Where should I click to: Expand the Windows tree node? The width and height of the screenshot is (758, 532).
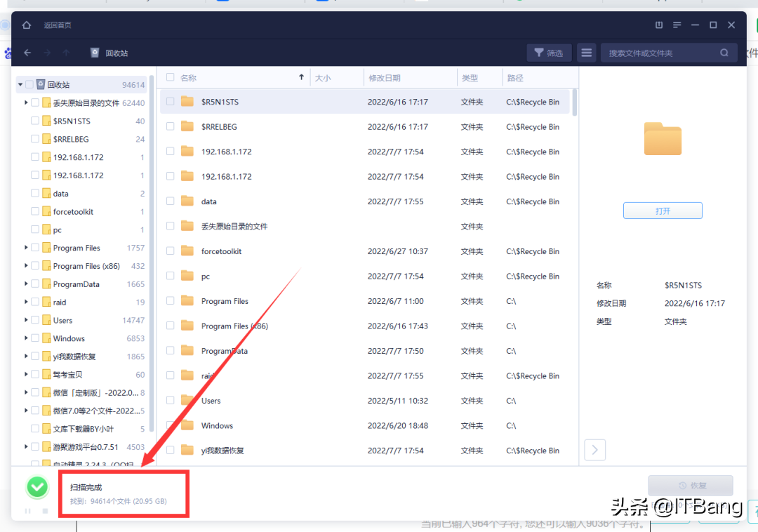(26, 338)
